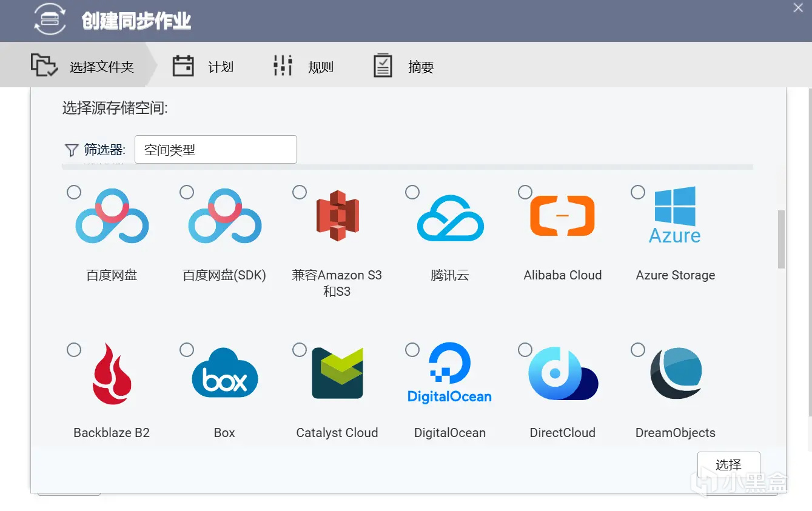This screenshot has height=511, width=812.
Task: Select the Azure Windows logo icon
Action: click(675, 215)
